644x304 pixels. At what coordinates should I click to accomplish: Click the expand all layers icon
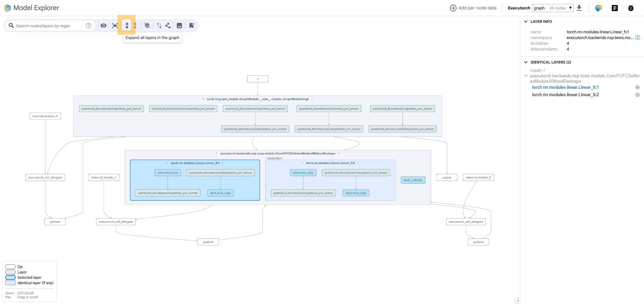click(127, 26)
